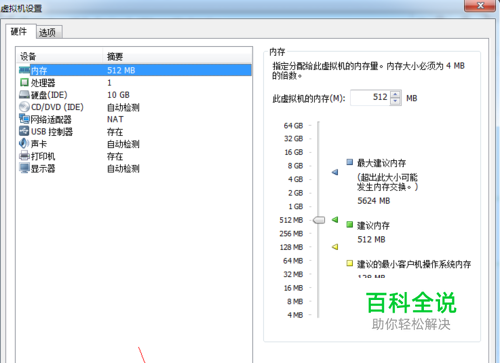The width and height of the screenshot is (500, 363).
Task: Select the 硬盘(IDE) device row
Action: (x=135, y=95)
